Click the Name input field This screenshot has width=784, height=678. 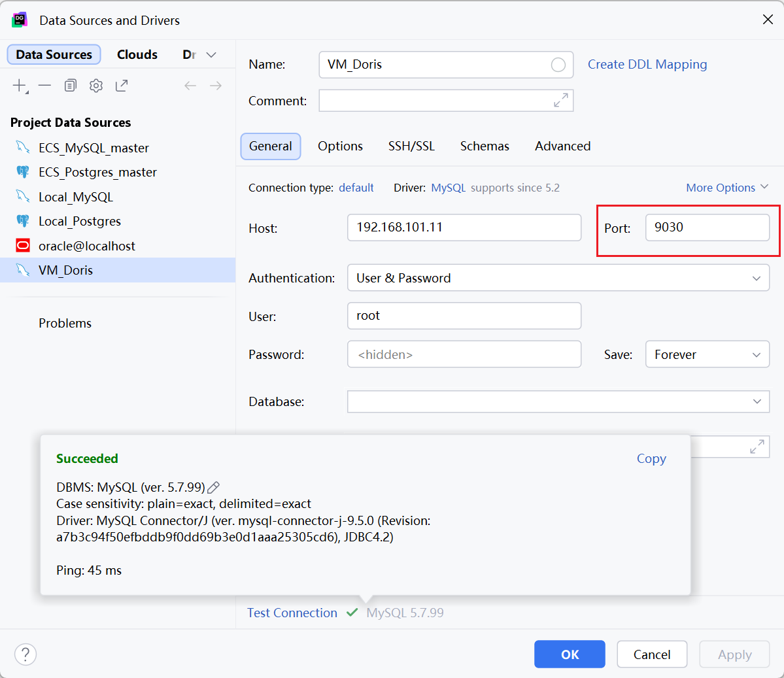[445, 65]
